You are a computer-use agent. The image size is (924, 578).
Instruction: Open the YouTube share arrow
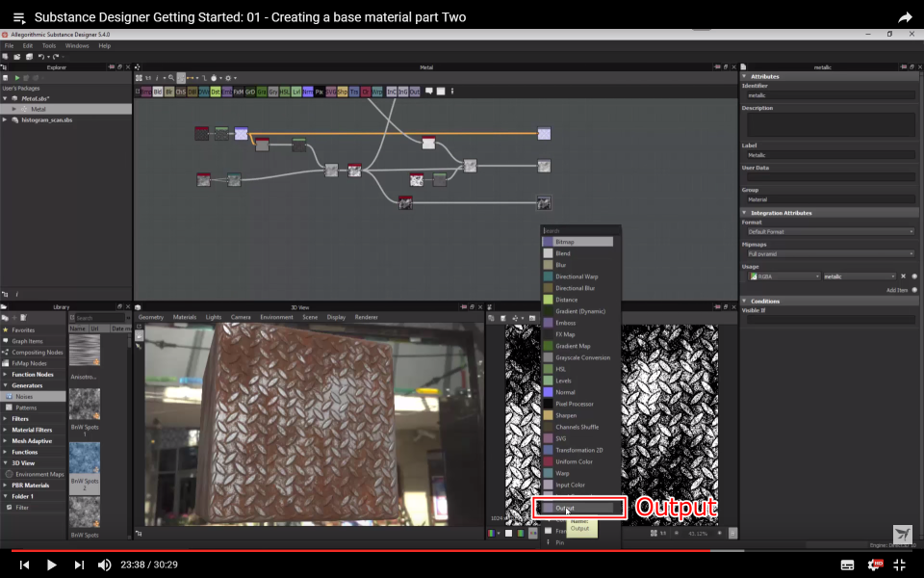point(905,17)
